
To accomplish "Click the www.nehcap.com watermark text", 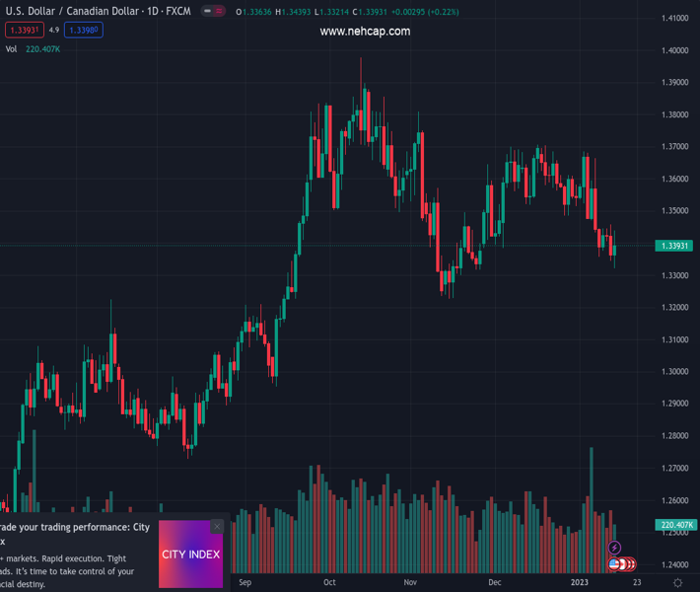I will pyautogui.click(x=365, y=32).
